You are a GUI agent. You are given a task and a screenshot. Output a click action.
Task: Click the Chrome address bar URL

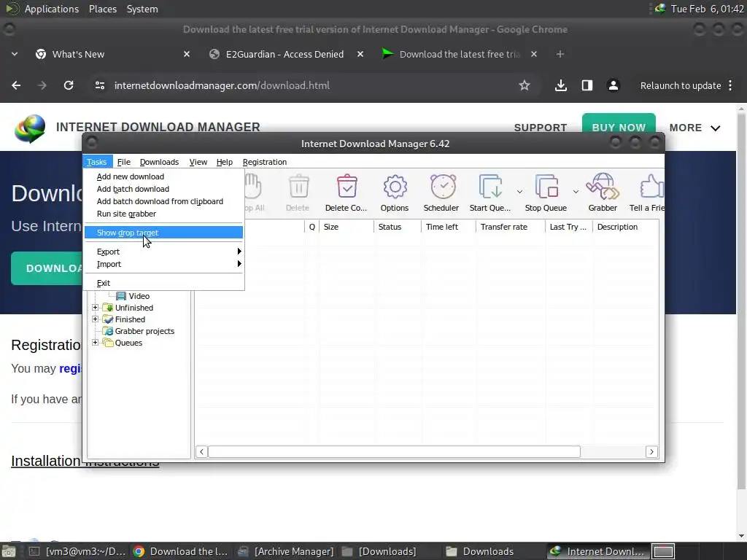[x=222, y=85]
